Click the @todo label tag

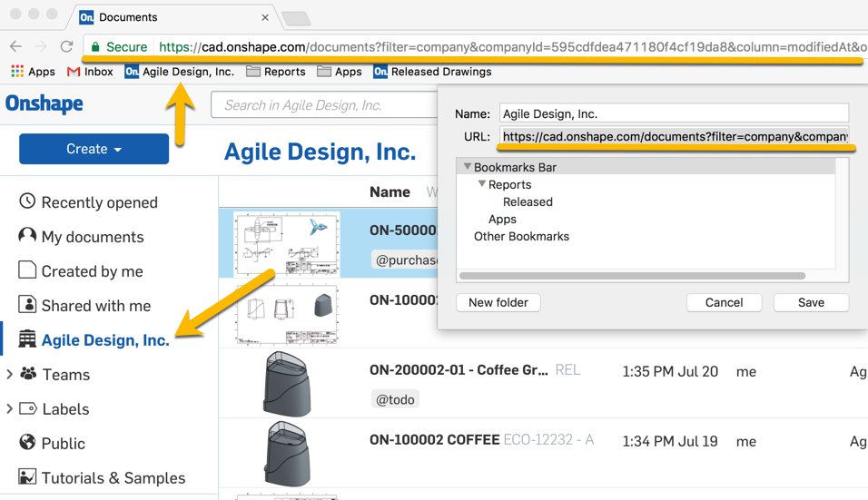tap(395, 399)
